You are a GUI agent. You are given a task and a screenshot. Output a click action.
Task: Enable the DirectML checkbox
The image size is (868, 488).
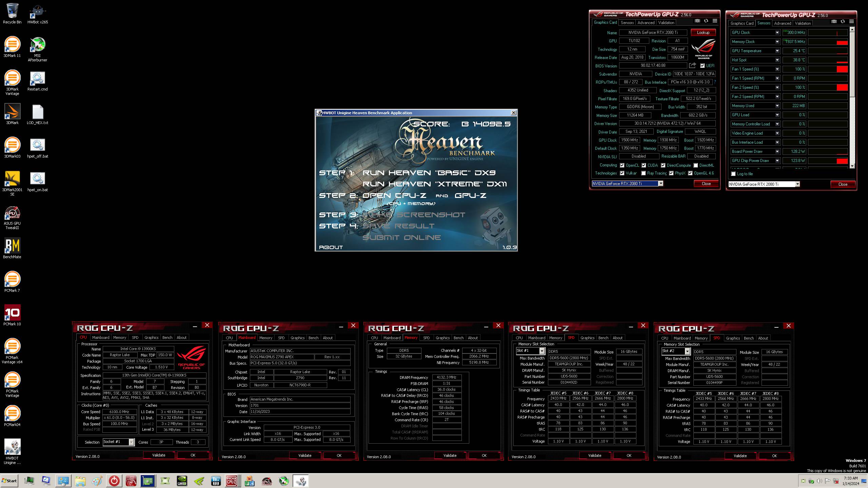[x=696, y=165]
